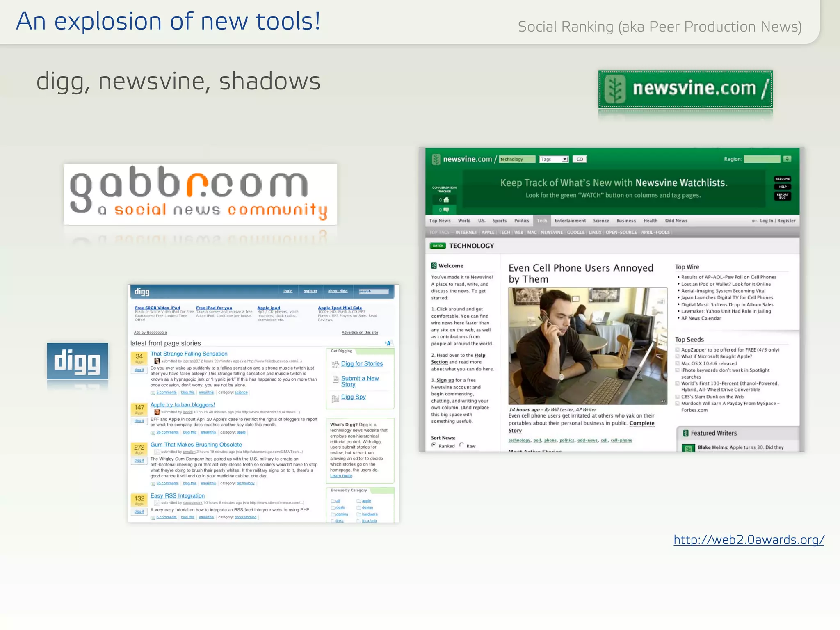Image resolution: width=840 pixels, height=630 pixels.
Task: Click leaf icon next to Welcome heading
Action: coord(434,265)
